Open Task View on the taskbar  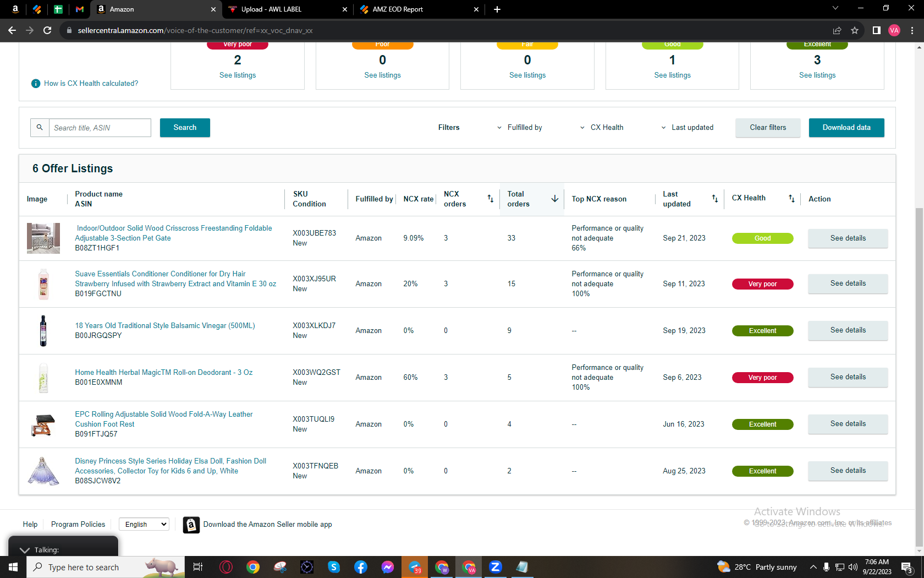tap(198, 567)
